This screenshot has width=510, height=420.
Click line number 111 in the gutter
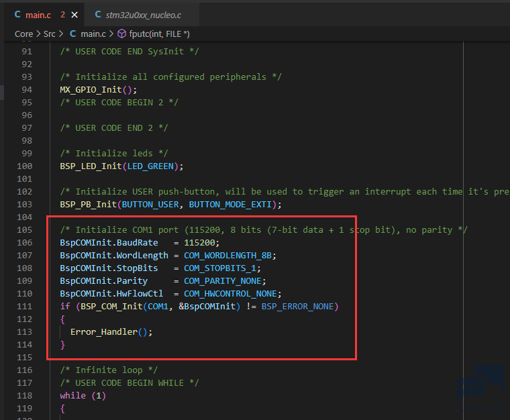24,307
